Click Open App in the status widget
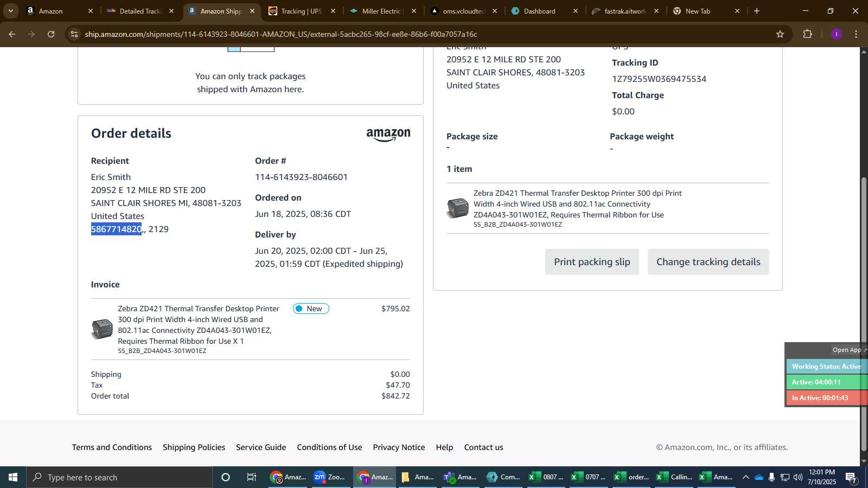 (849, 350)
